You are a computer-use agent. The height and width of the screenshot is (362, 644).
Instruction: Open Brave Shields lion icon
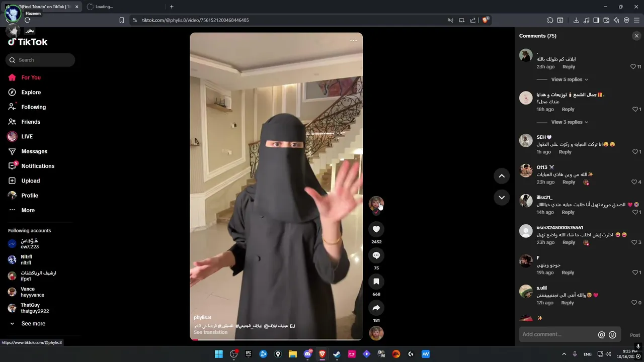tap(485, 20)
